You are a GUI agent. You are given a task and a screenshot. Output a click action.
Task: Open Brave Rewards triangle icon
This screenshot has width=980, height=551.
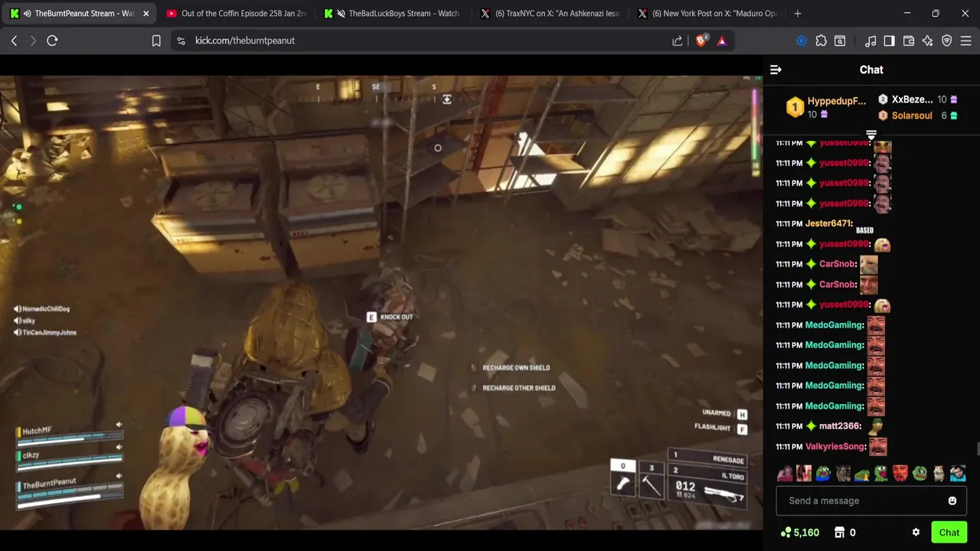point(721,41)
